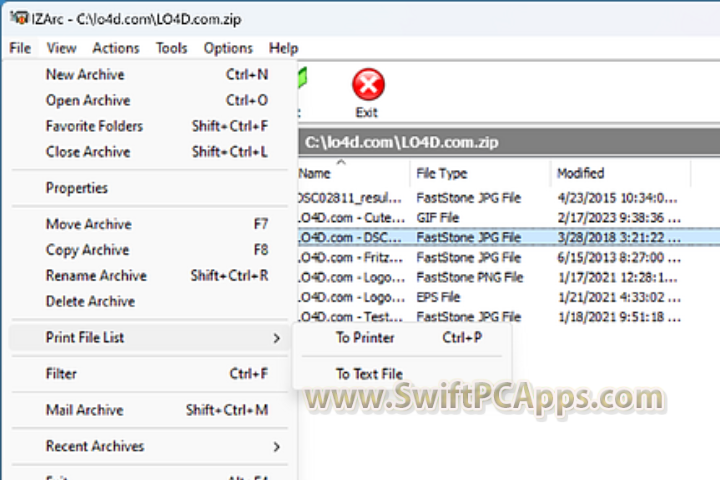Image resolution: width=720 pixels, height=480 pixels.
Task: Select the LO4D.com - Logo... PNG row
Action: [x=509, y=277]
